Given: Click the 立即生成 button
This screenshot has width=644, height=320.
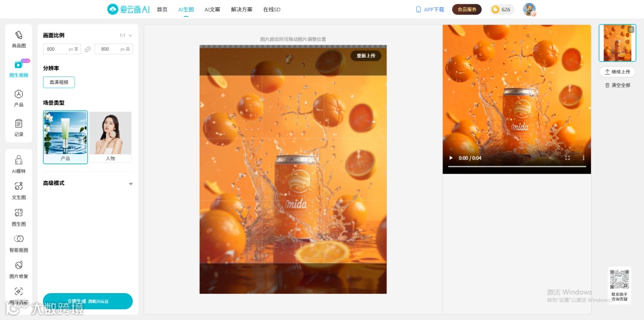Looking at the screenshot, I should pos(88,301).
